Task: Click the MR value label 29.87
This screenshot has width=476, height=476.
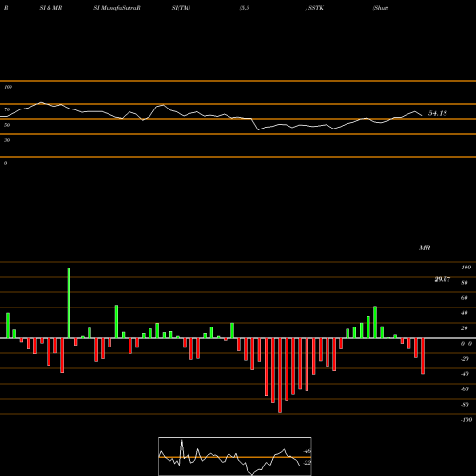Action: click(442, 279)
